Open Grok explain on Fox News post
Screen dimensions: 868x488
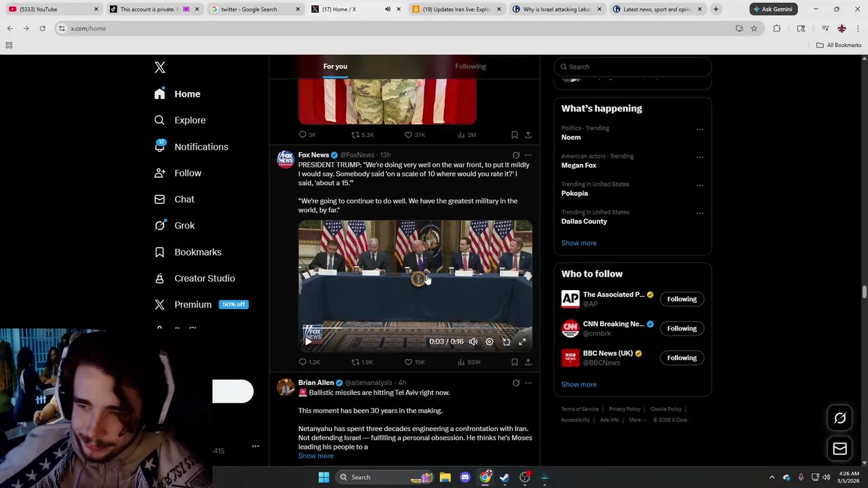pos(516,155)
